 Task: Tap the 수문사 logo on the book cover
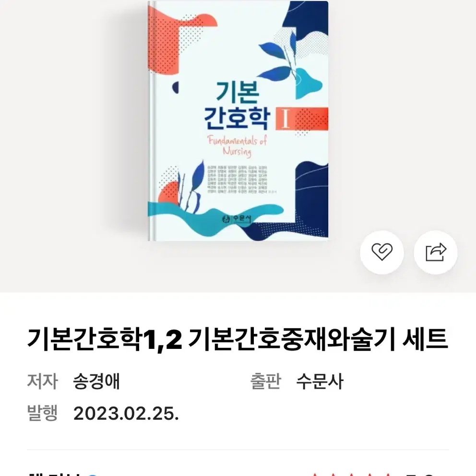coord(237,219)
